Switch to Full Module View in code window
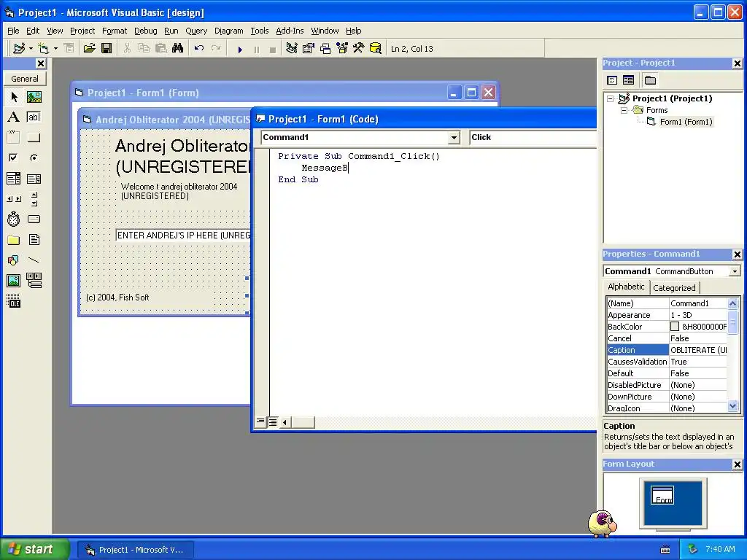Screen dimensions: 747x560 (x=273, y=422)
